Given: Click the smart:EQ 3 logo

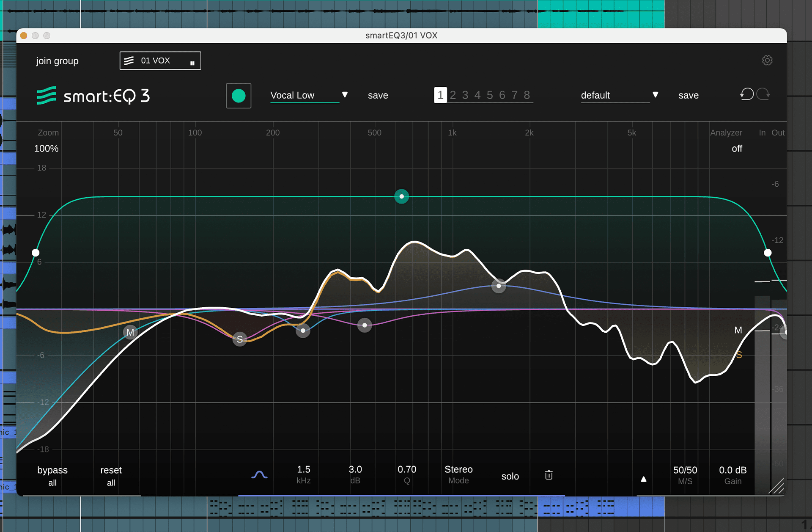Looking at the screenshot, I should point(93,96).
